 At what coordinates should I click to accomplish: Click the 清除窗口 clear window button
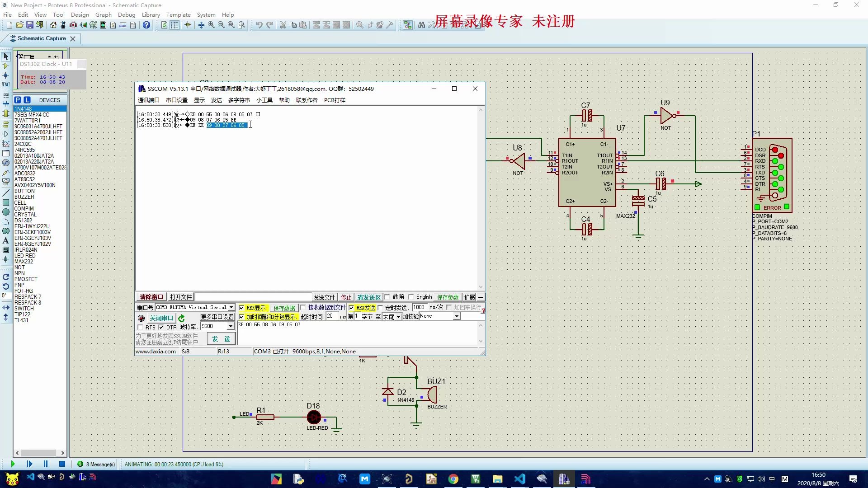[151, 297]
